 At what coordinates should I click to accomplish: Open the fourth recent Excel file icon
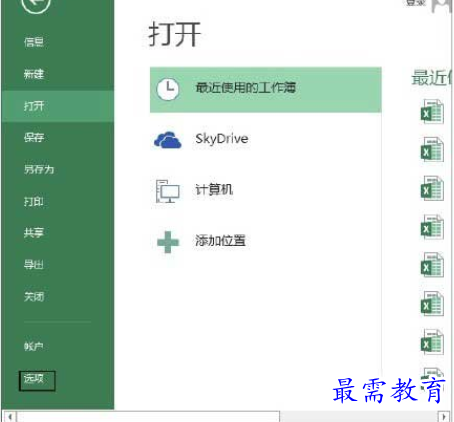click(432, 227)
